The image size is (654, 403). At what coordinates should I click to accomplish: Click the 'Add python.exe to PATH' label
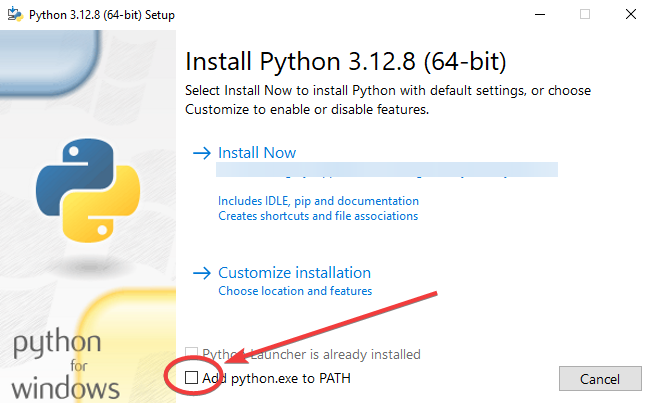(277, 378)
